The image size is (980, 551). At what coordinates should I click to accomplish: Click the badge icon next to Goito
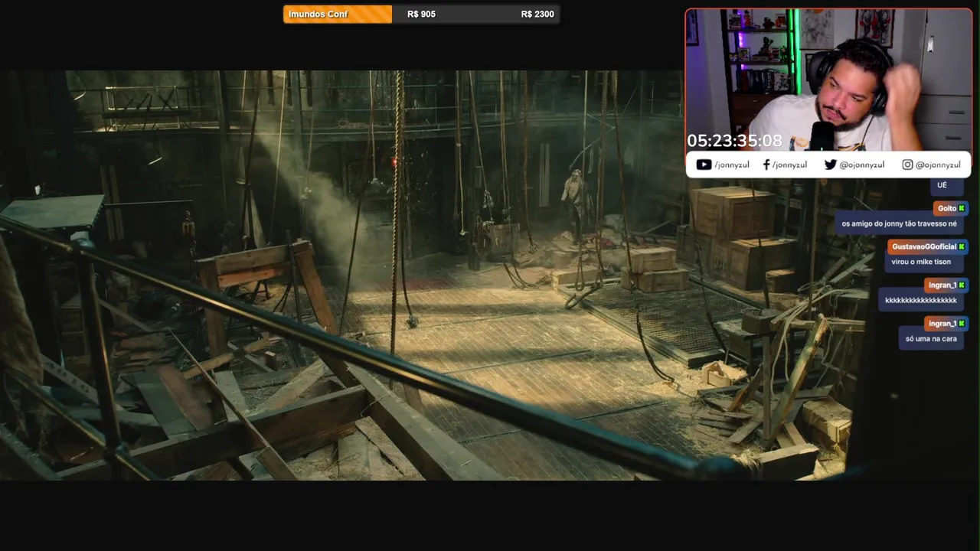pos(962,208)
